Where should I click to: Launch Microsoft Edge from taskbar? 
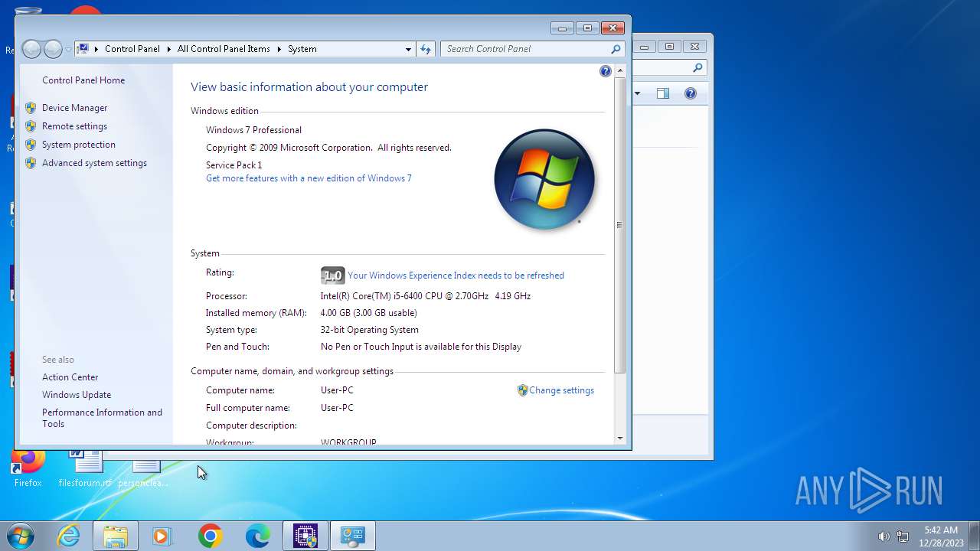257,536
